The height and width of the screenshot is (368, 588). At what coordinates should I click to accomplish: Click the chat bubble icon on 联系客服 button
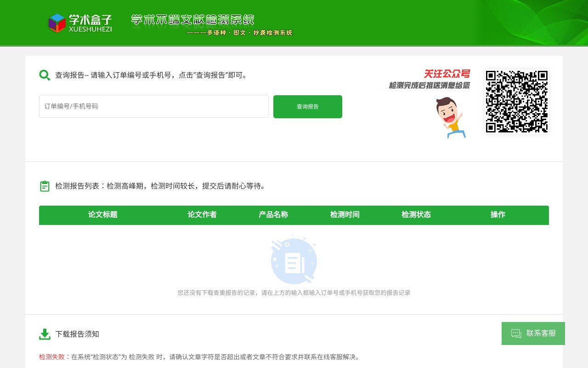pos(515,333)
